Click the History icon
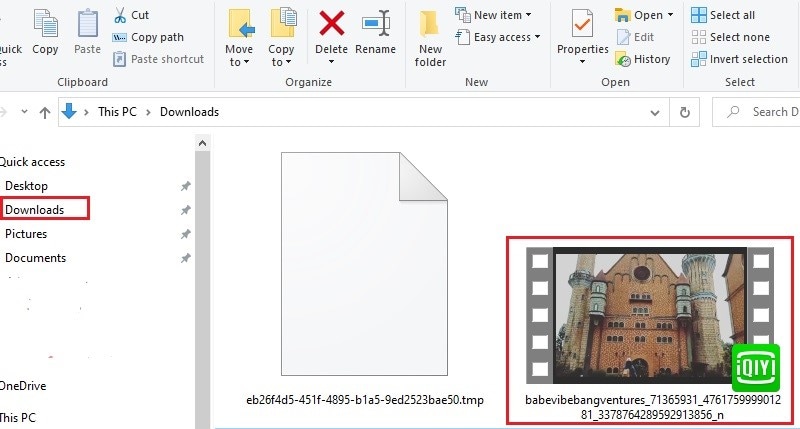 click(623, 59)
